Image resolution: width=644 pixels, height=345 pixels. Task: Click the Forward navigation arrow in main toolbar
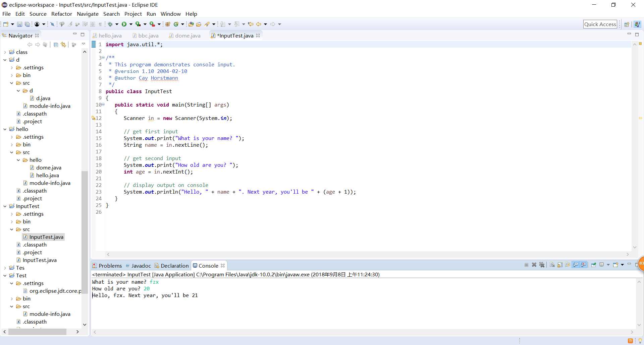pos(272,24)
